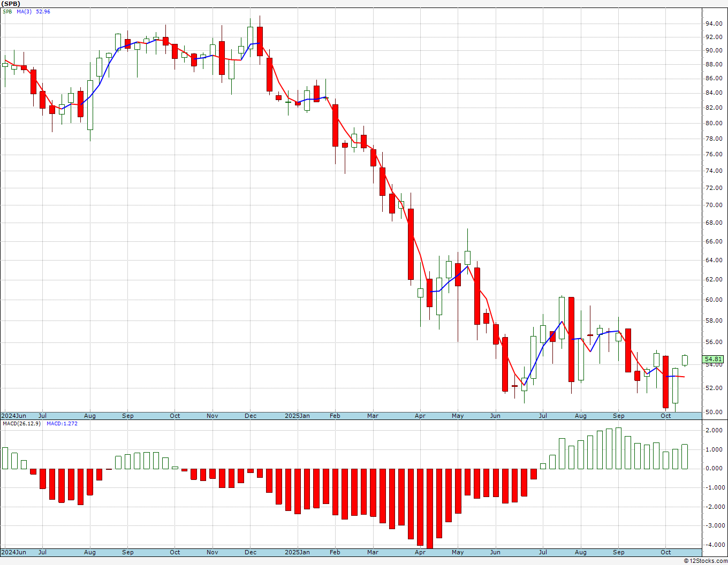
Task: Click the 86.00 price axis label
Action: pos(714,79)
